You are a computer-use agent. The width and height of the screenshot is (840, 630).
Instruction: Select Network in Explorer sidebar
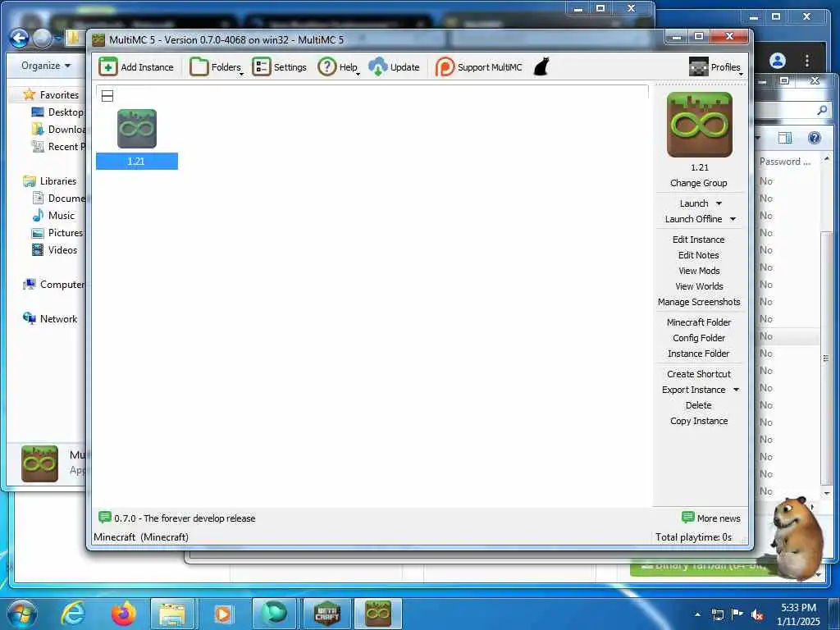(x=50, y=319)
